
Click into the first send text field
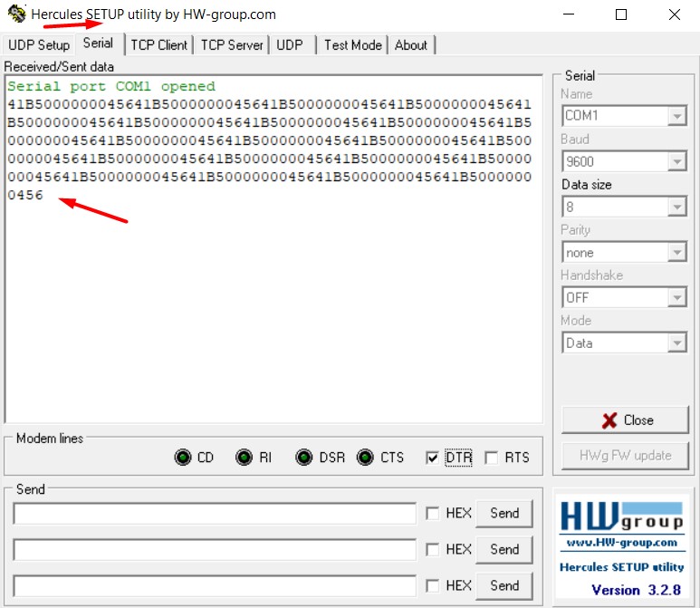coord(215,513)
